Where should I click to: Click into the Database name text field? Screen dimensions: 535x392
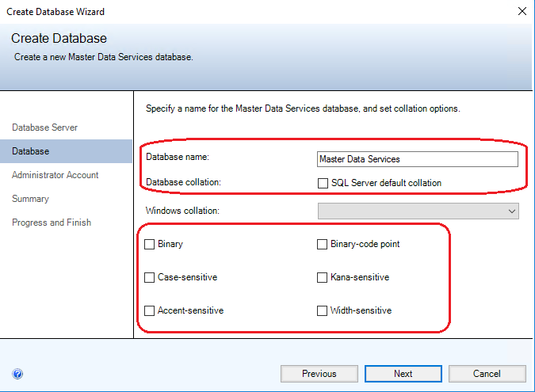click(x=417, y=159)
